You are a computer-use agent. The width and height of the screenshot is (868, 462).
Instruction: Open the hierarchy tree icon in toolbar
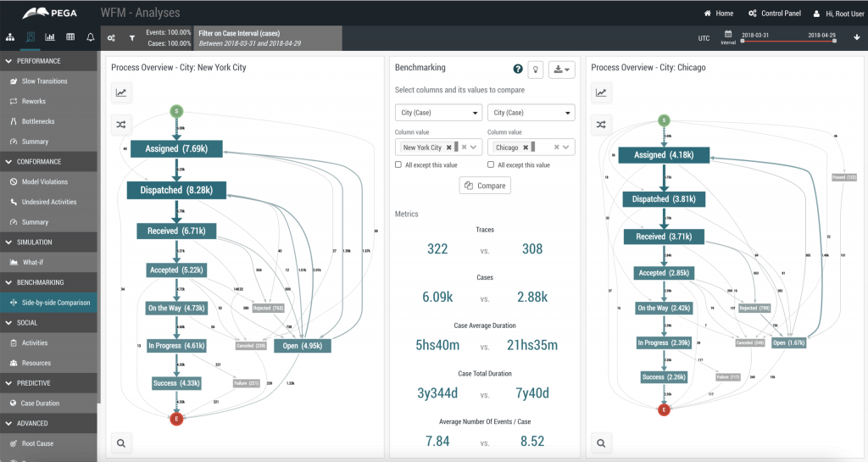pyautogui.click(x=10, y=37)
